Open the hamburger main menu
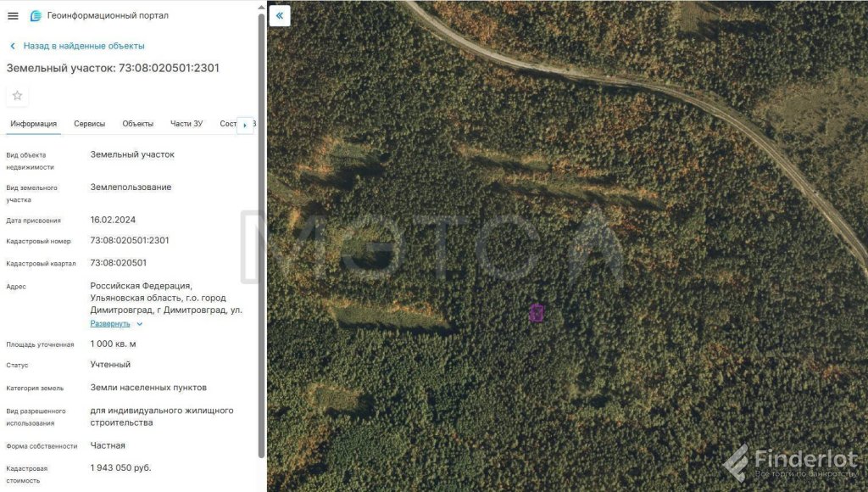 click(x=13, y=16)
